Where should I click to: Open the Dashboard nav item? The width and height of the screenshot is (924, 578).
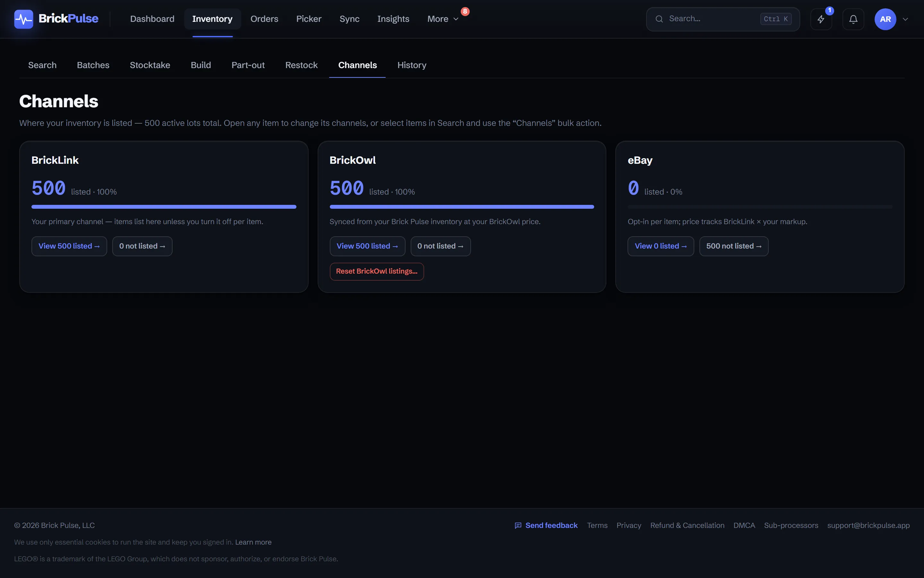click(x=152, y=19)
